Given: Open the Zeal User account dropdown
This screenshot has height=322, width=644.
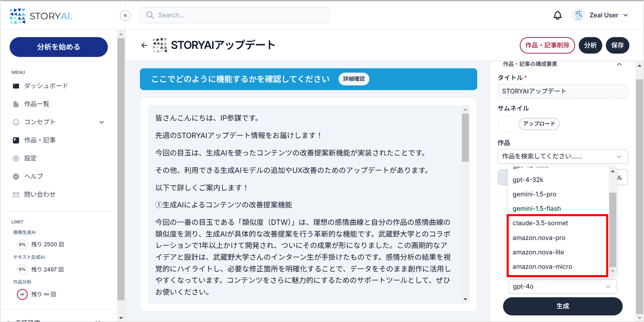Looking at the screenshot, I should (x=608, y=15).
